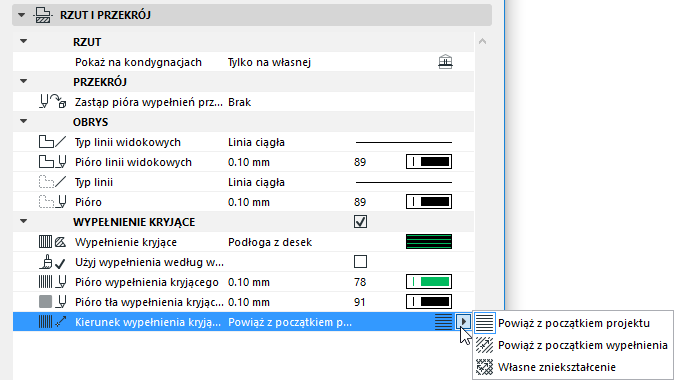Viewport: 674px width, 380px height.
Task: Click the Pióro linii widokowych pen icon
Action: point(52,162)
